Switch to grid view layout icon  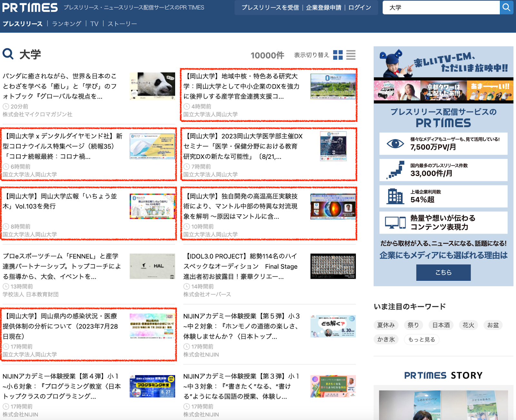point(338,55)
